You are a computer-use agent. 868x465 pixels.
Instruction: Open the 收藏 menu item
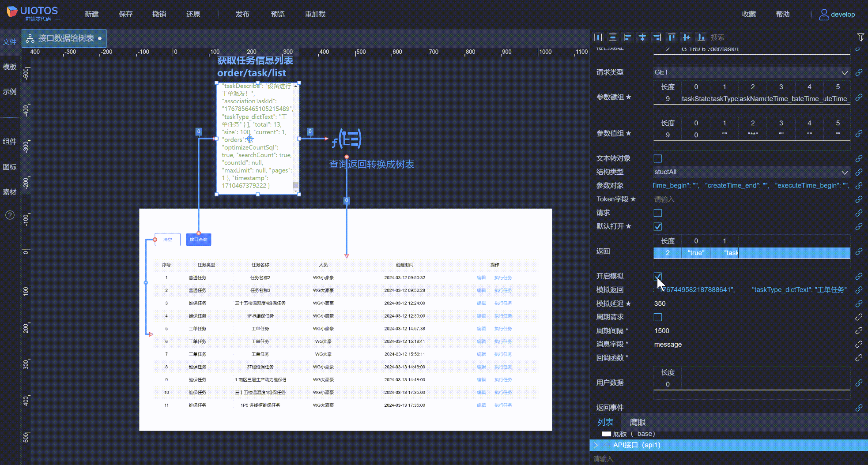pos(749,14)
